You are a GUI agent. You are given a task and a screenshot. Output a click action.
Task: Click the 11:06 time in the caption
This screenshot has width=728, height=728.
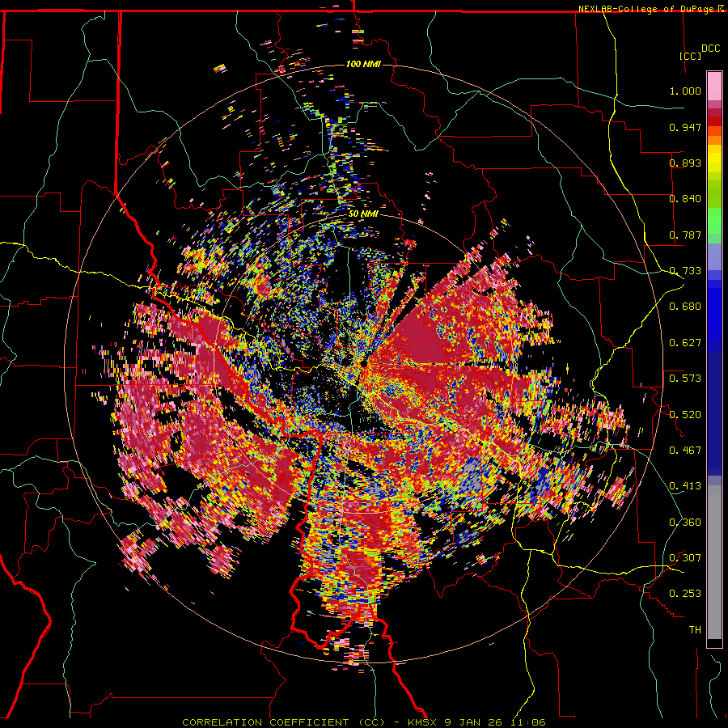point(529,722)
